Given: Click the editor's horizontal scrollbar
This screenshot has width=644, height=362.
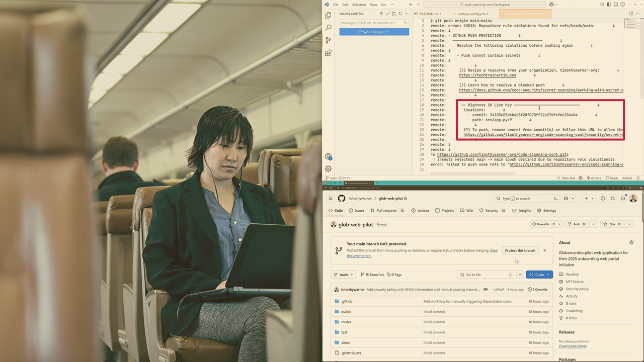Looking at the screenshot, I should click(473, 174).
